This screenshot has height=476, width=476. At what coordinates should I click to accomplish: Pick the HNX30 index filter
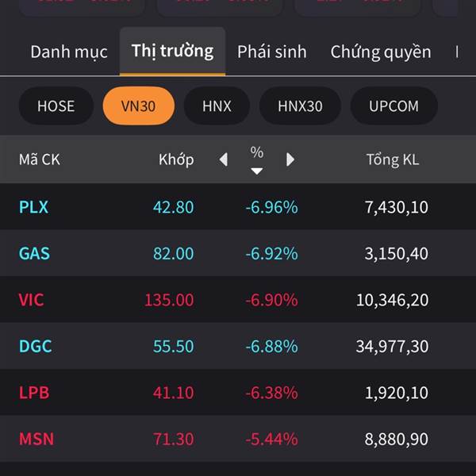[x=300, y=106]
